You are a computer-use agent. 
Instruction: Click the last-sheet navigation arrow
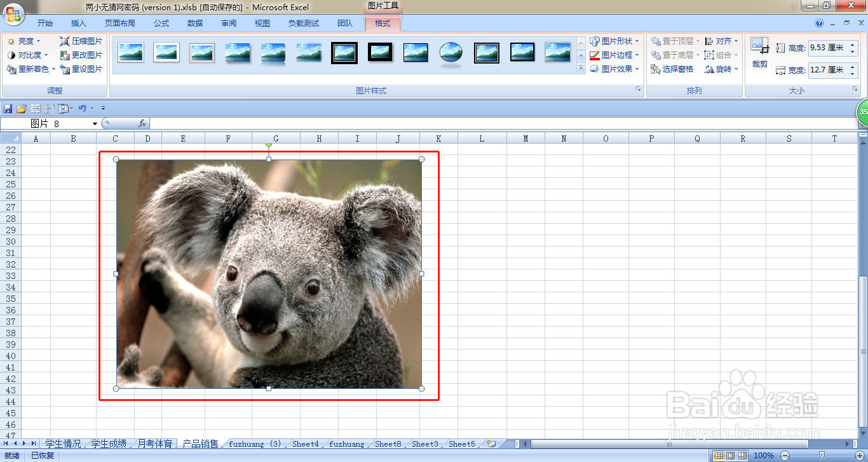tap(33, 444)
